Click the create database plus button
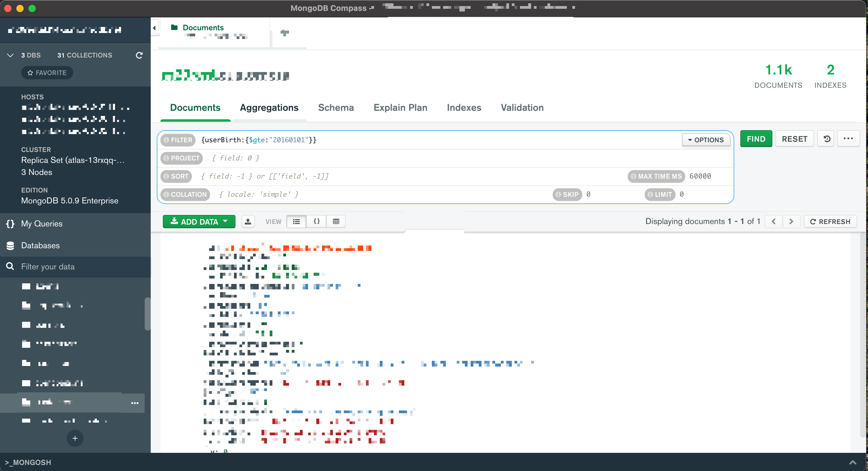 pyautogui.click(x=75, y=438)
